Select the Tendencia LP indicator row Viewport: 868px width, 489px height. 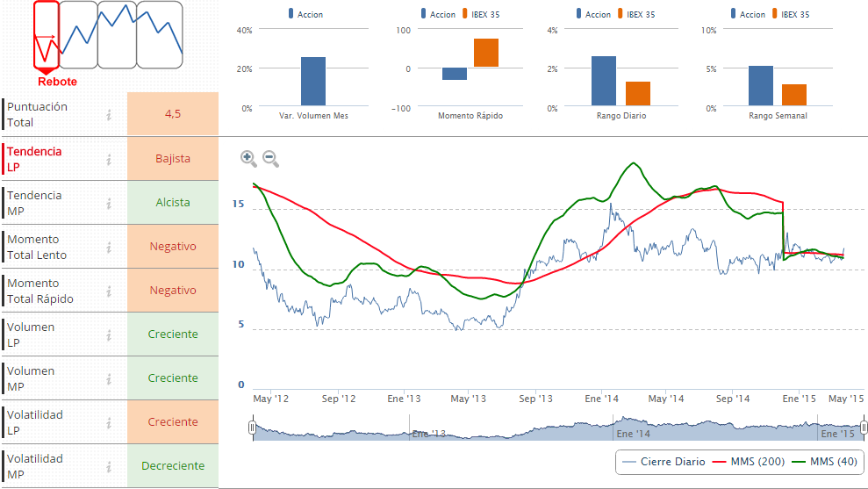[x=53, y=159]
